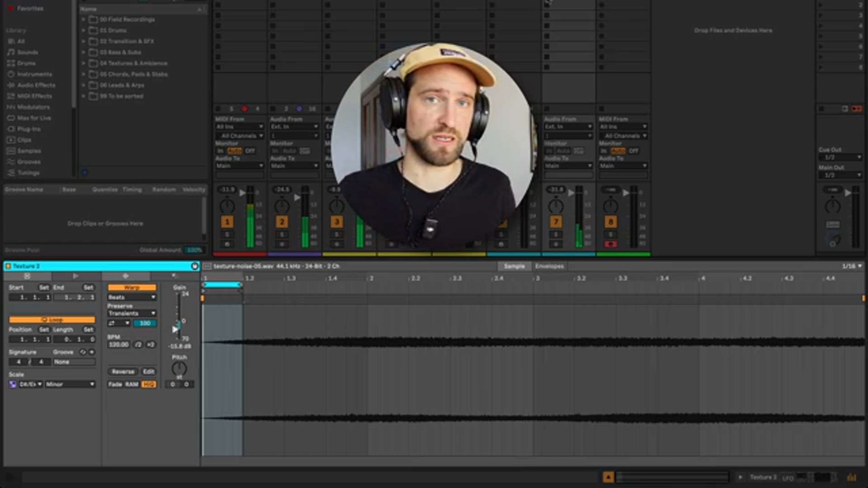
Task: Open the Beats warp mode dropdown
Action: [132, 297]
